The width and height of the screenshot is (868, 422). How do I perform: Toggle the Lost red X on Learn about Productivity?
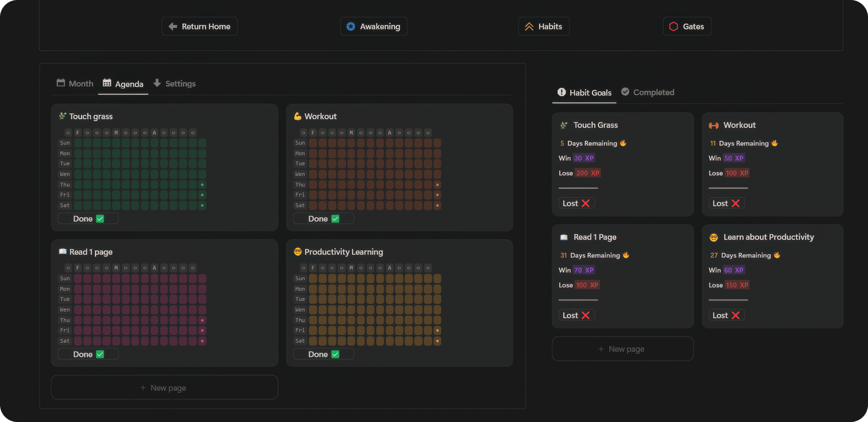click(x=735, y=316)
